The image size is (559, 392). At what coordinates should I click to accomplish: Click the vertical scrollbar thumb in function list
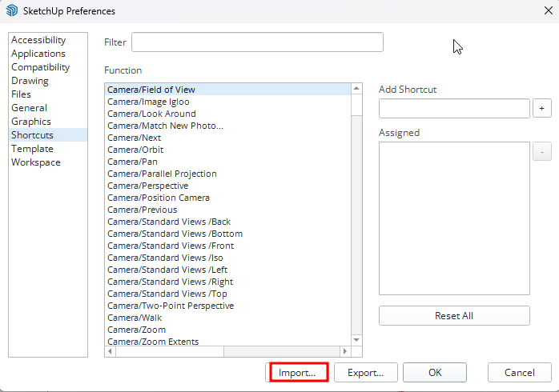tap(356, 105)
